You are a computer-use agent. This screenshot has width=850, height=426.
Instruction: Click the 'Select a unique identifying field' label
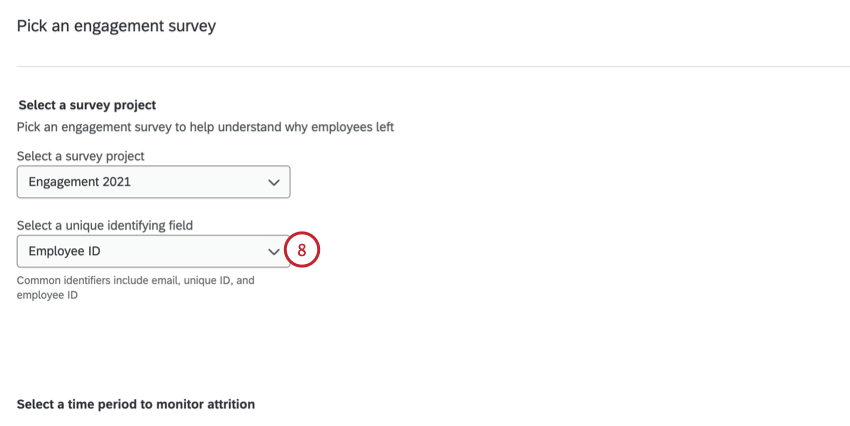coord(105,226)
